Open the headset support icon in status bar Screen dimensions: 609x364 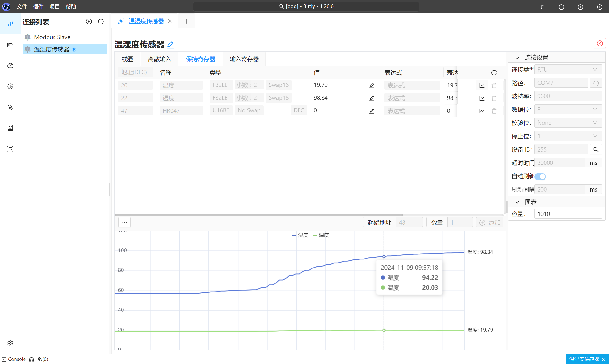tap(31, 359)
